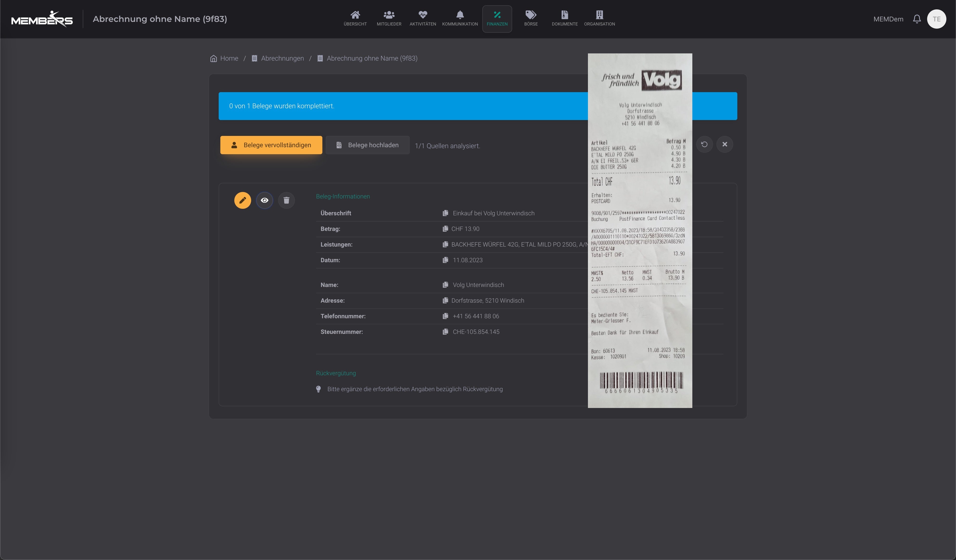Open the Dokumente section
Screen dimensions: 956x560
tap(564, 19)
